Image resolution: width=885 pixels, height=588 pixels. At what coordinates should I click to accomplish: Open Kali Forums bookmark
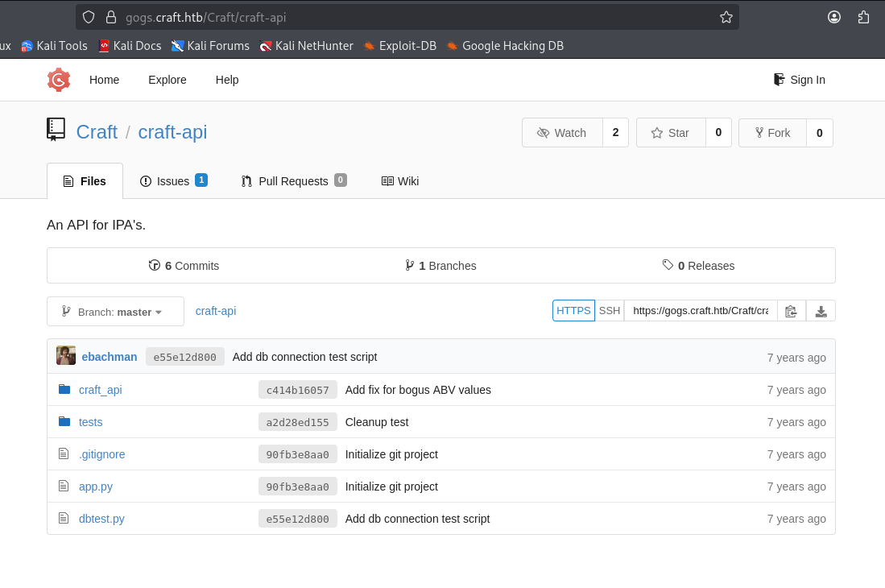click(210, 46)
